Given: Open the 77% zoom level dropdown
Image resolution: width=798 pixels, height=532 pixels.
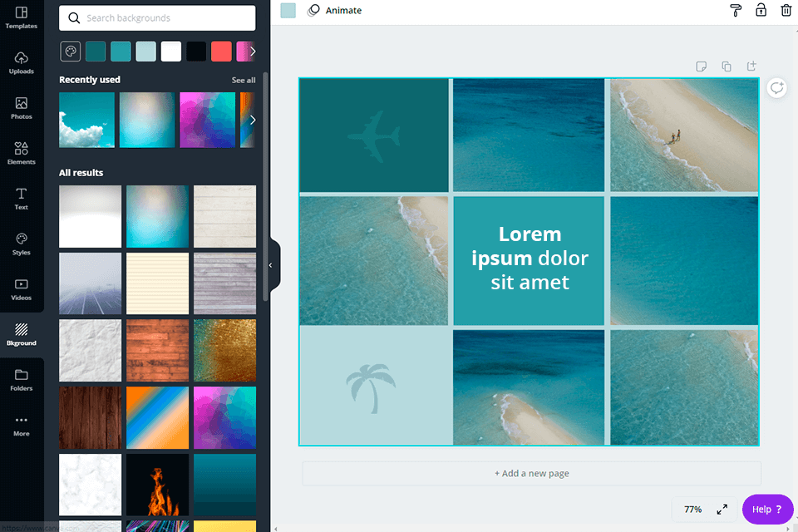Looking at the screenshot, I should pos(692,509).
